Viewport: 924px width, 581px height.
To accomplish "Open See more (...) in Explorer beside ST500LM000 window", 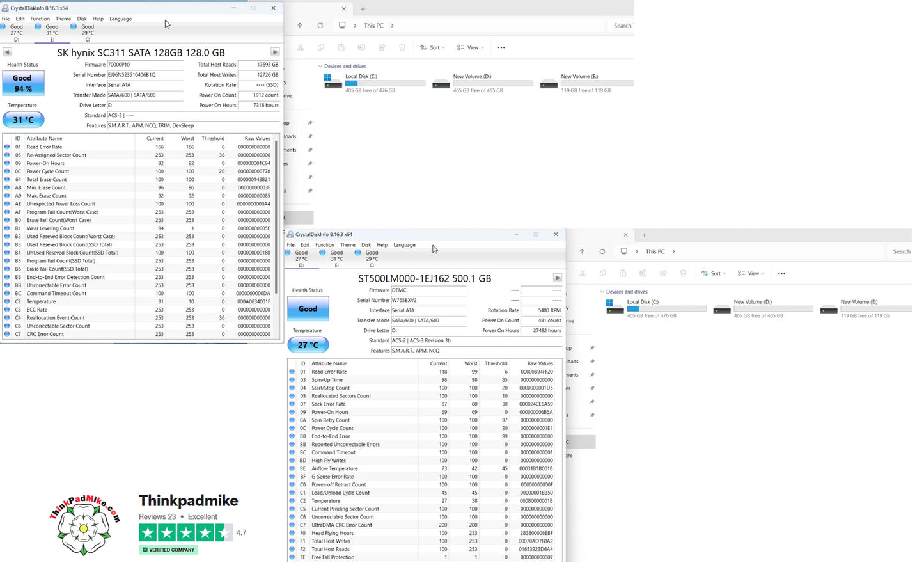I will [781, 273].
